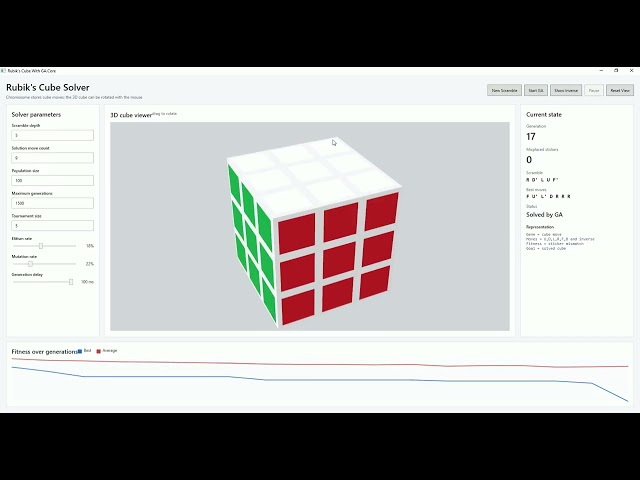The height and width of the screenshot is (480, 640).
Task: Click the '3D cube viewer' heading
Action: click(x=131, y=115)
